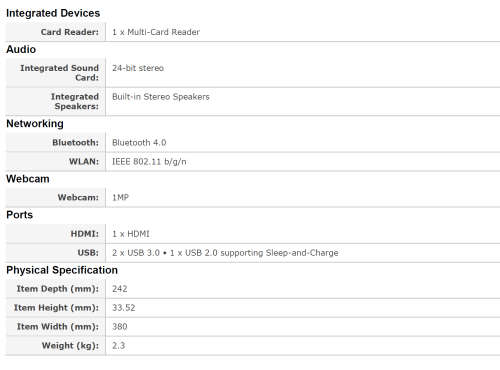Viewport: 500px width, 370px height.
Task: Click the '24-bit stereo' value
Action: pos(138,68)
